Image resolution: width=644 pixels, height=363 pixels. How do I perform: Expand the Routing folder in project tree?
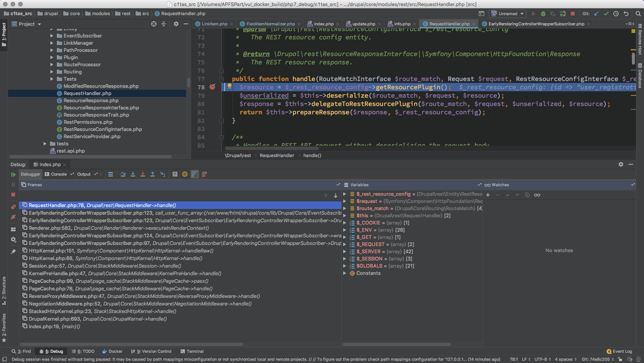52,72
